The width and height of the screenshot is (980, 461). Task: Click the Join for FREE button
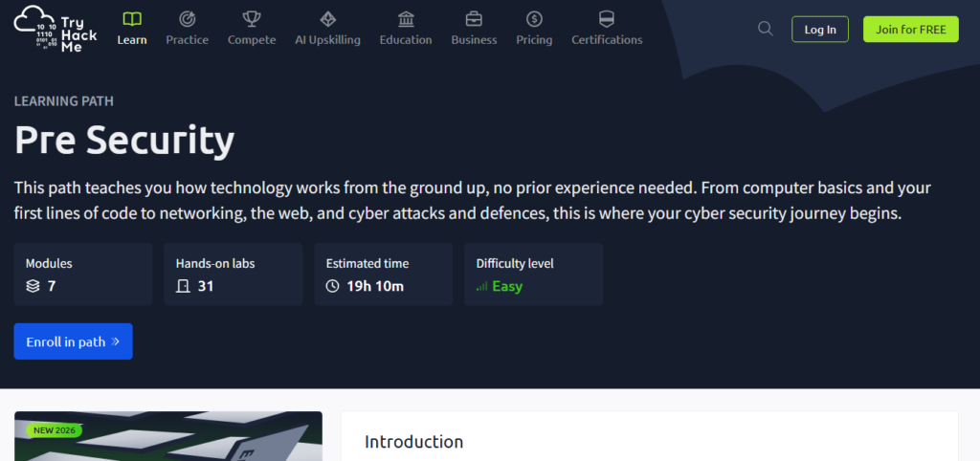pyautogui.click(x=911, y=30)
